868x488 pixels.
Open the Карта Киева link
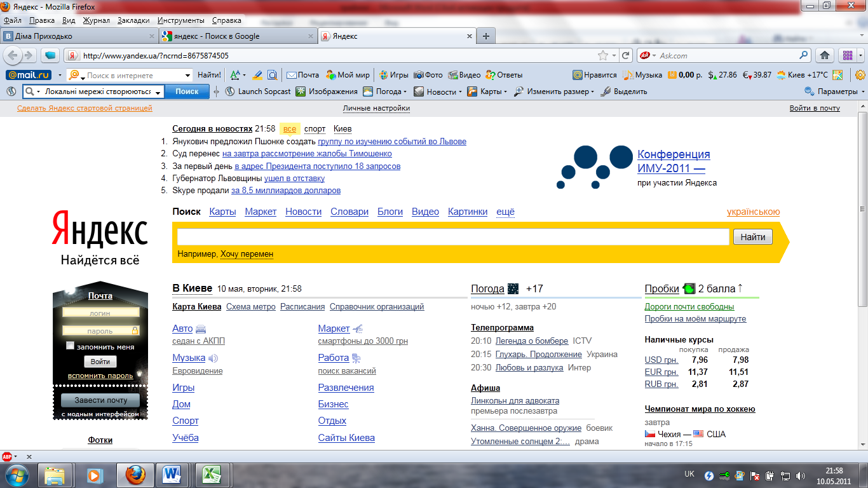point(197,306)
